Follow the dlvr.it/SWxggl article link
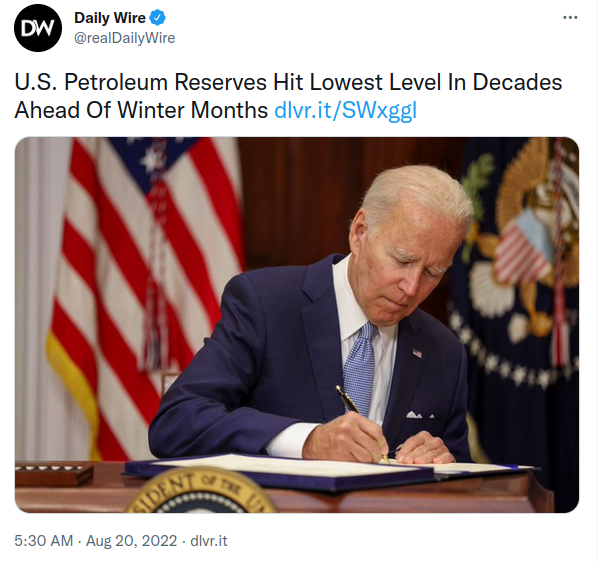 pos(346,110)
